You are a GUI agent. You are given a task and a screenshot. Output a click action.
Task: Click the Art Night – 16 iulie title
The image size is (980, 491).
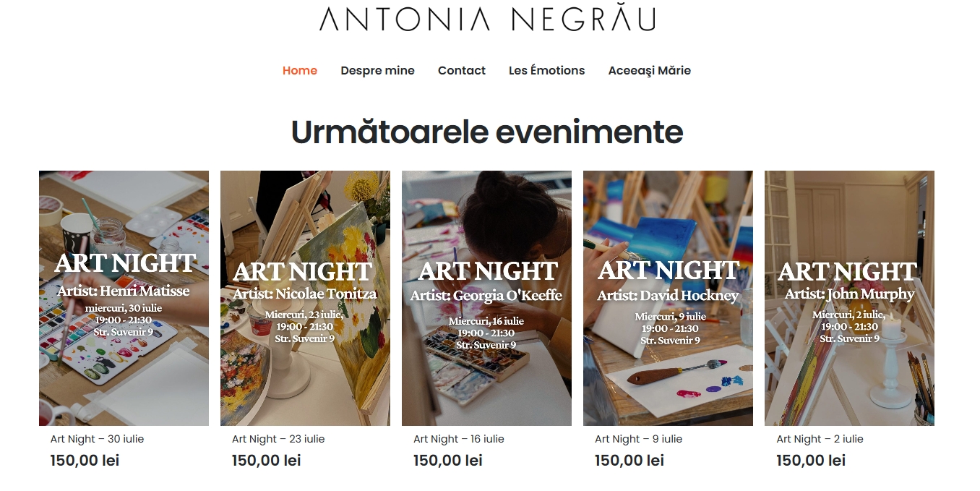coord(459,439)
